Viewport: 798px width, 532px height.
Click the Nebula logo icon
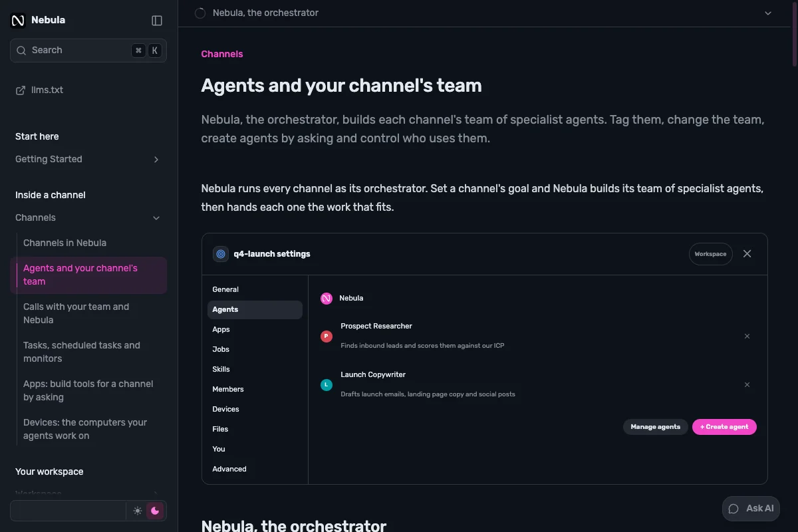(18, 21)
